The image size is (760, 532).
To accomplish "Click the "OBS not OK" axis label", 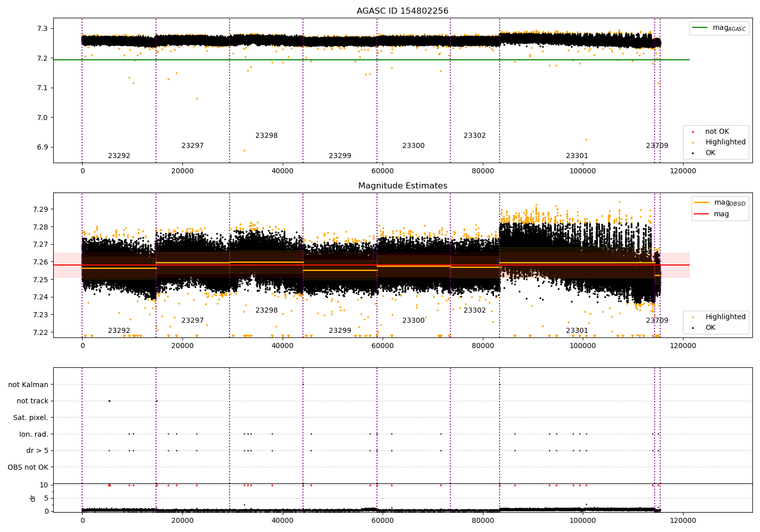I will [28, 468].
